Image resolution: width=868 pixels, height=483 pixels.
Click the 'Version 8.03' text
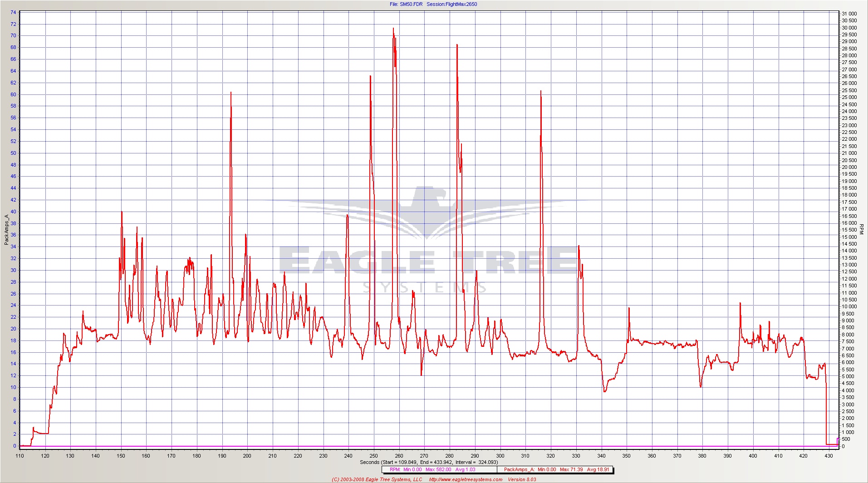point(522,479)
